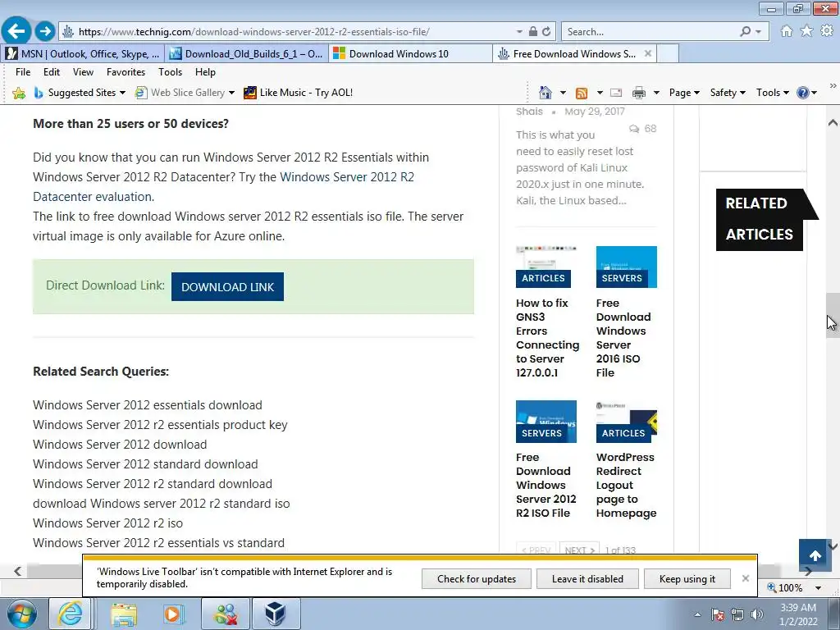The width and height of the screenshot is (840, 630).
Task: Click the volume speaker tray icon
Action: point(757,614)
